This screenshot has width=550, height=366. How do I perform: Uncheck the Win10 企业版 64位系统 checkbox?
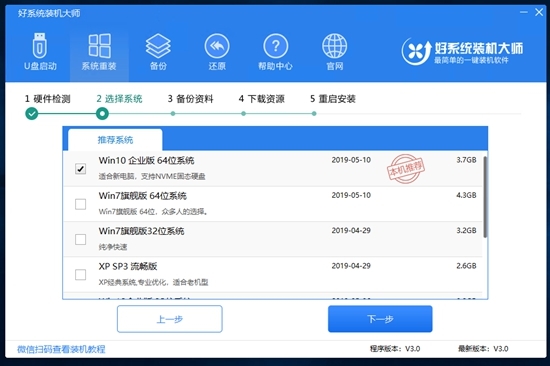tap(81, 169)
